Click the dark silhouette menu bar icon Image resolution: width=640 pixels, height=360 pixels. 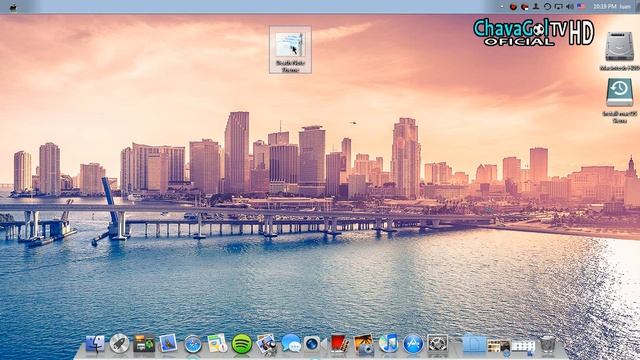click(x=536, y=7)
